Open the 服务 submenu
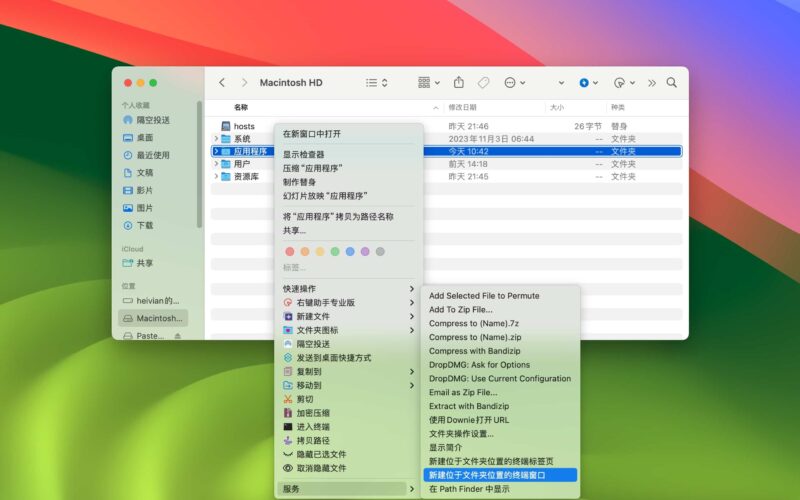The image size is (800, 500). point(349,489)
